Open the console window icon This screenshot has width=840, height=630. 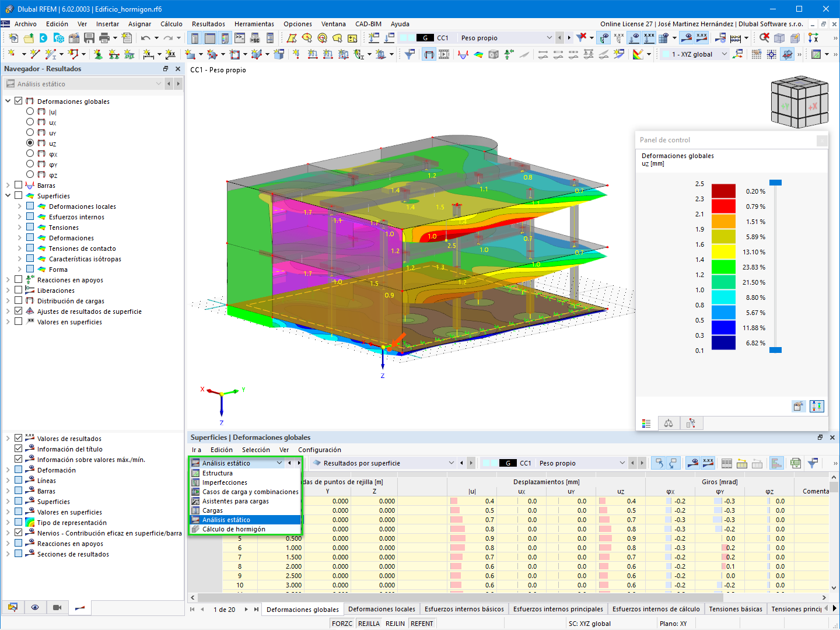pos(240,38)
